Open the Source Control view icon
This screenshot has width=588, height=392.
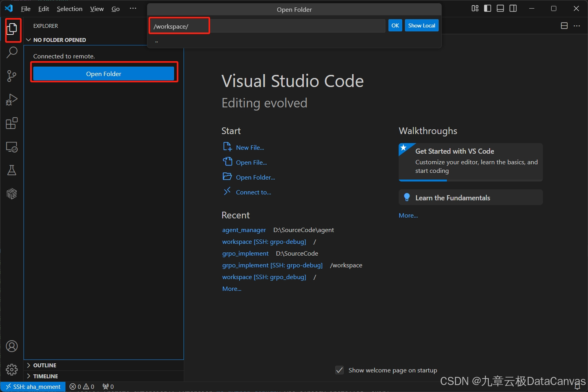12,76
